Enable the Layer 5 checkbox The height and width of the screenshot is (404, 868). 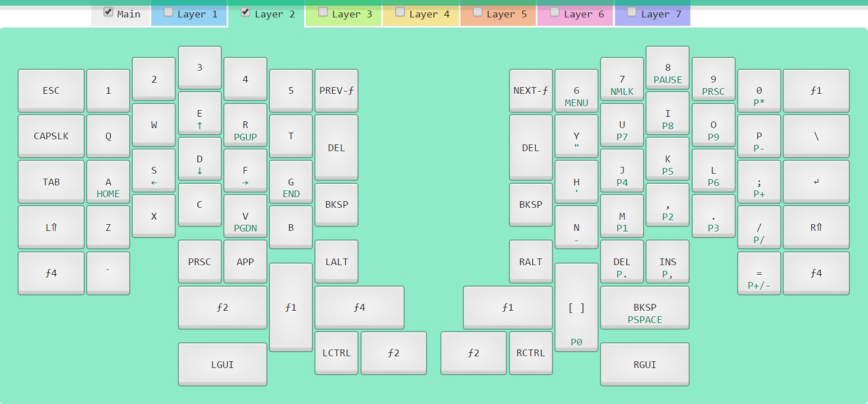pos(477,12)
